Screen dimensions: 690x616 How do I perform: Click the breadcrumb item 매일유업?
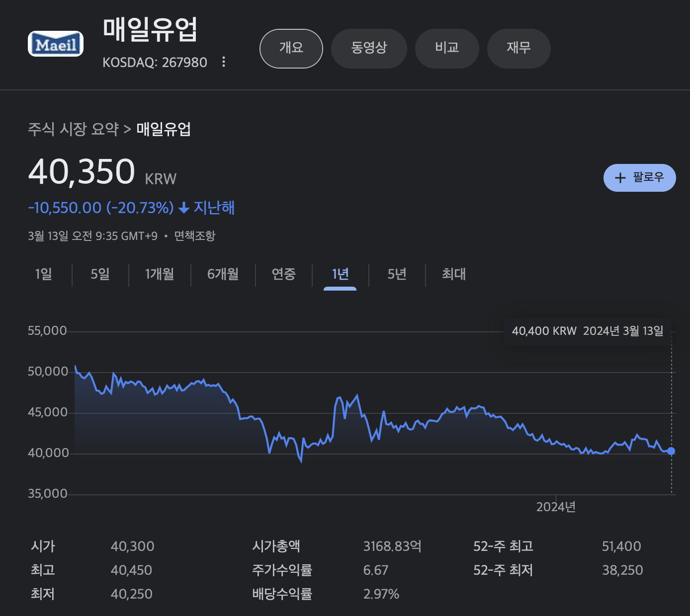[x=164, y=129]
